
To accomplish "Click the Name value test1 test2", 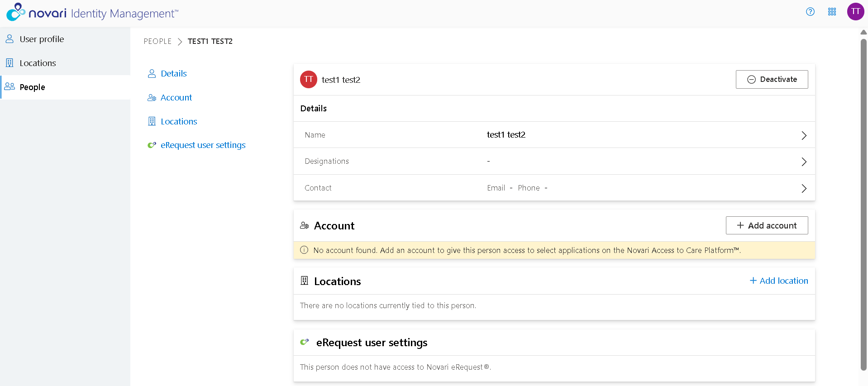I will tap(506, 135).
